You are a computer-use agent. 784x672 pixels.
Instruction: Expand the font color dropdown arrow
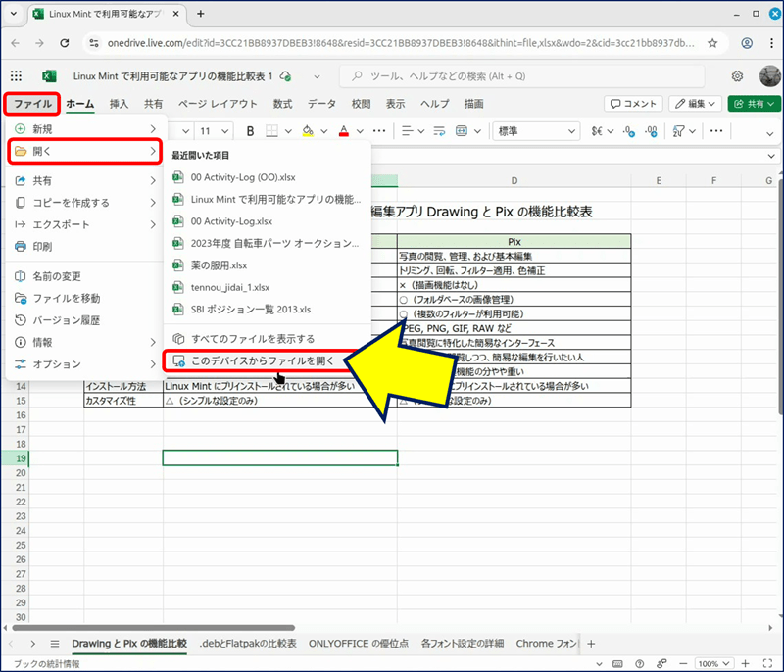click(360, 131)
